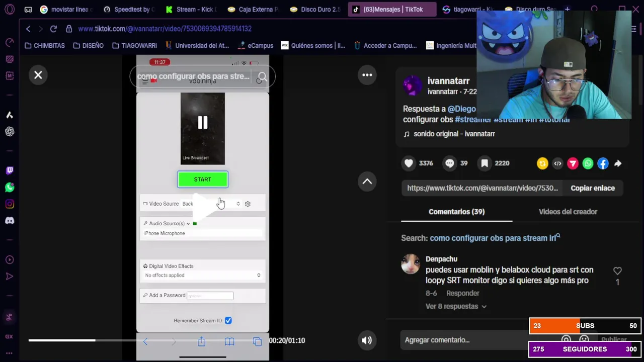
Task: Switch to Videos del creador tab
Action: (x=568, y=212)
